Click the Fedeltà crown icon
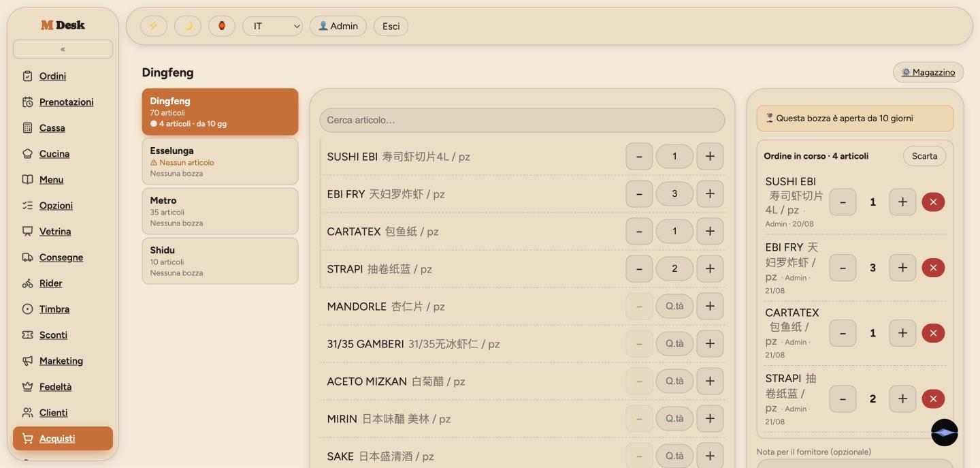Screen dimensions: 980x468 tap(27, 387)
